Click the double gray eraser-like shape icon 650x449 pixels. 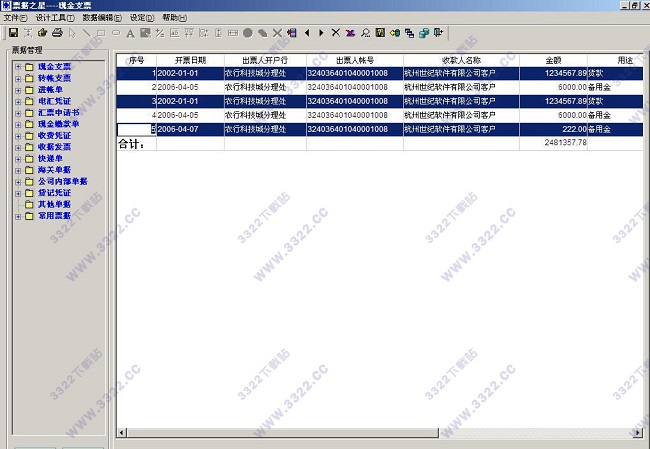pyautogui.click(x=262, y=33)
